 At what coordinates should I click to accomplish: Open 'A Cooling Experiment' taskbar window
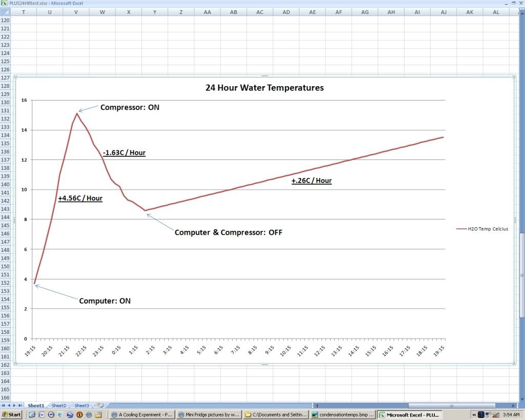[x=142, y=414]
